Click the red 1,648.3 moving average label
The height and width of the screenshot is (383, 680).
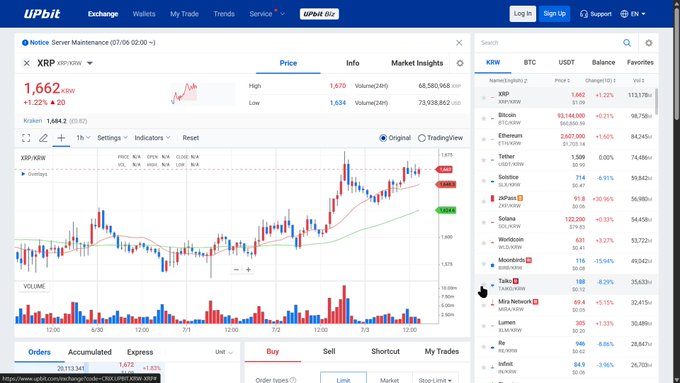446,185
